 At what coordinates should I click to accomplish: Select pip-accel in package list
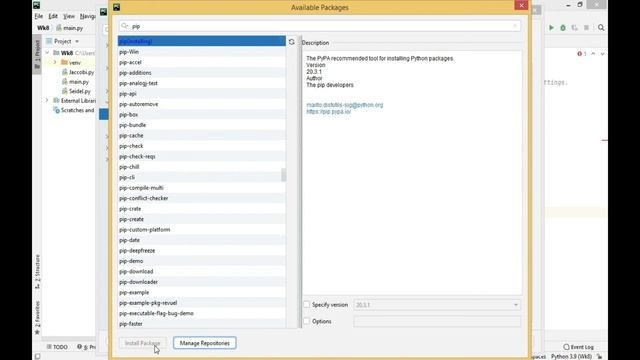pos(202,62)
